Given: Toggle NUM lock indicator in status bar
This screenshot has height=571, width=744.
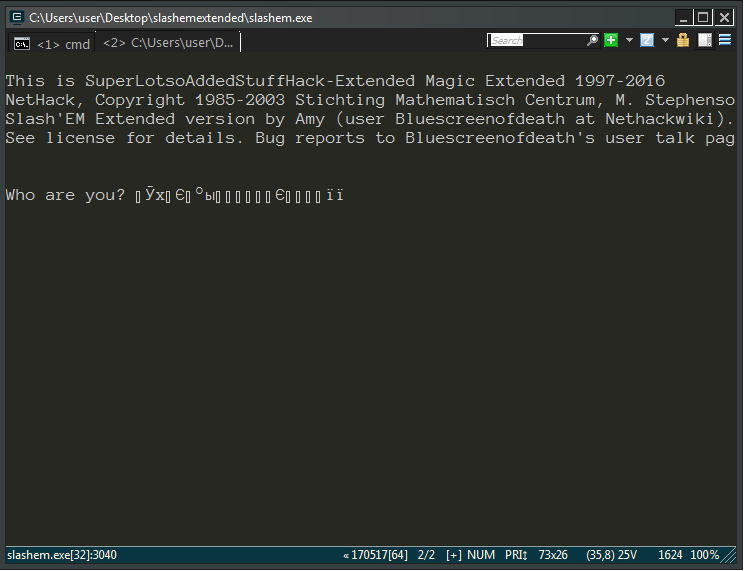Looking at the screenshot, I should coord(481,555).
